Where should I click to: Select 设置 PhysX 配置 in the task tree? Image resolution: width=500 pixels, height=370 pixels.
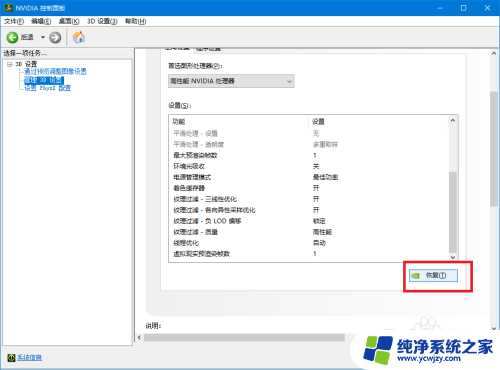(x=48, y=88)
